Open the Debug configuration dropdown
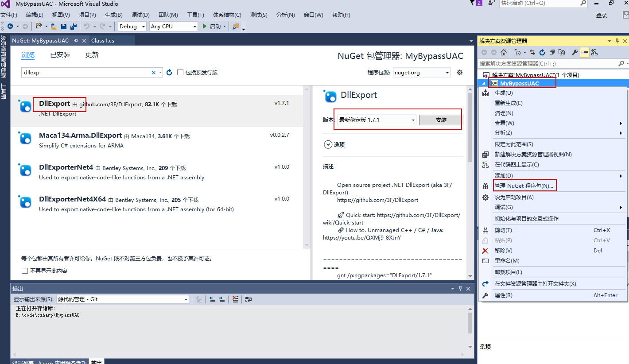Viewport: 629px width, 364px height. [x=132, y=27]
